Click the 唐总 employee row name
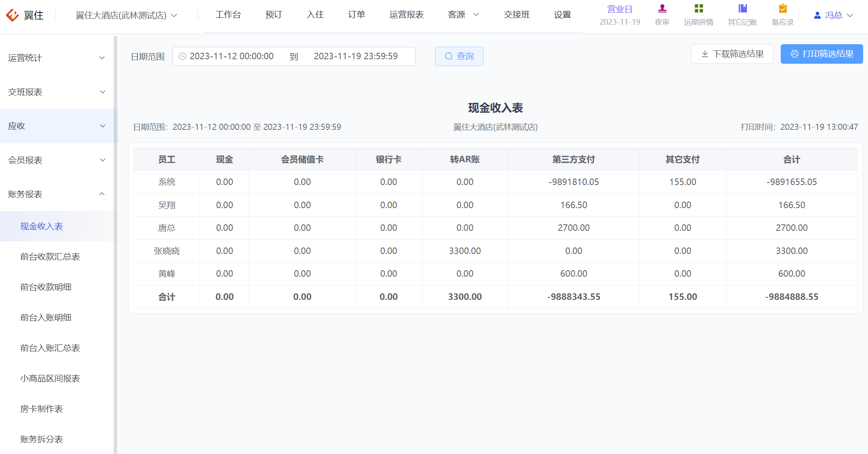868x454 pixels. pyautogui.click(x=167, y=228)
